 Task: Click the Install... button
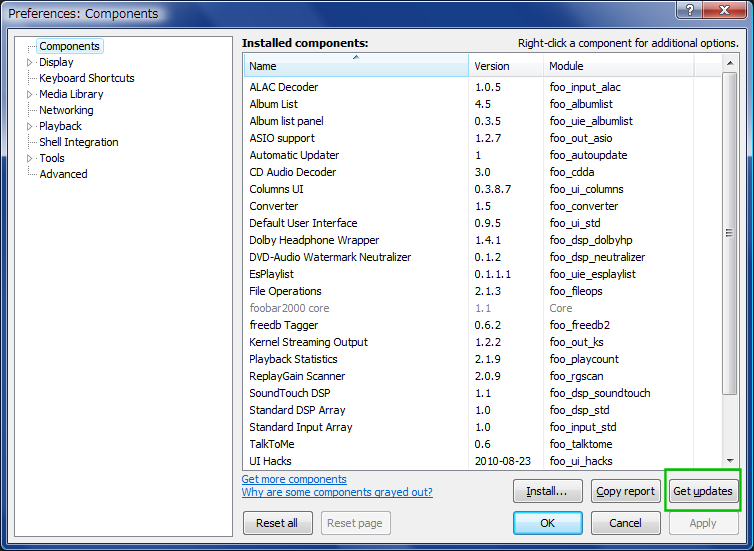pyautogui.click(x=548, y=491)
